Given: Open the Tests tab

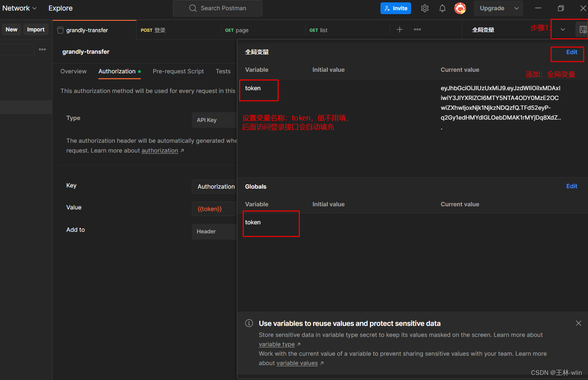Looking at the screenshot, I should [223, 71].
